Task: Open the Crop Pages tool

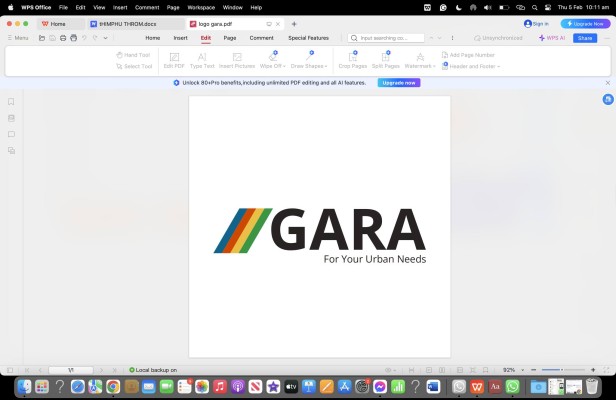Action: [x=352, y=60]
